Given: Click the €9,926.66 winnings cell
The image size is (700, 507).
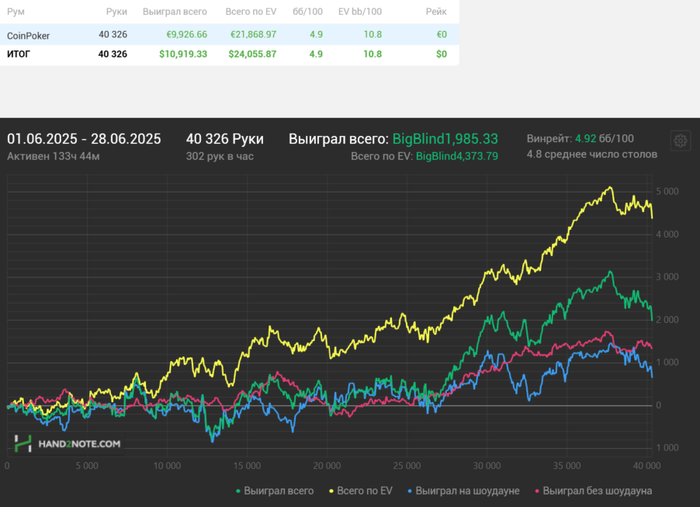Looking at the screenshot, I should click(x=187, y=34).
